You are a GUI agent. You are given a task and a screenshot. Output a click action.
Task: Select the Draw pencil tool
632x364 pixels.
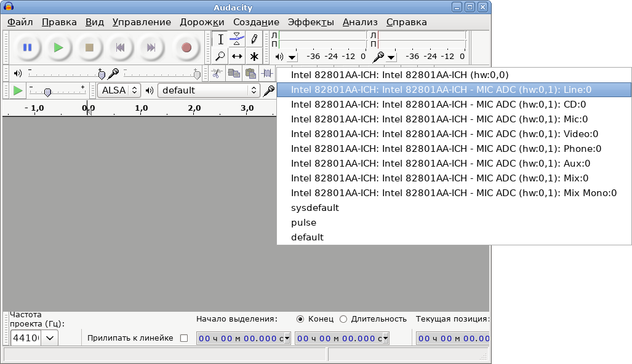click(254, 39)
